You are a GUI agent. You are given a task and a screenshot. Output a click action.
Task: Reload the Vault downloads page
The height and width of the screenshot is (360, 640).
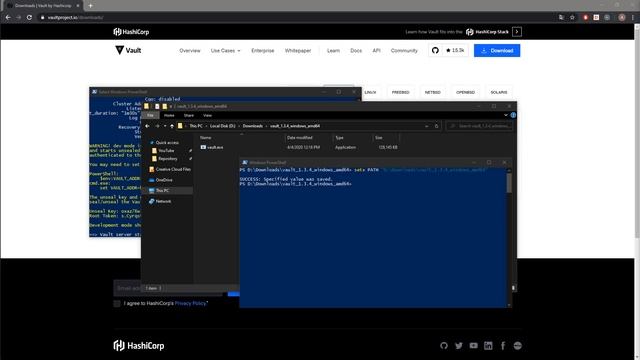[x=29, y=18]
